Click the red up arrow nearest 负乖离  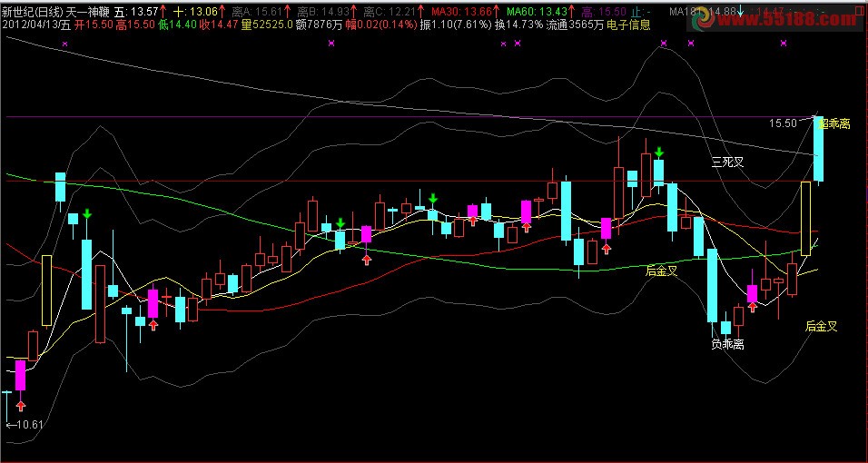pos(753,308)
